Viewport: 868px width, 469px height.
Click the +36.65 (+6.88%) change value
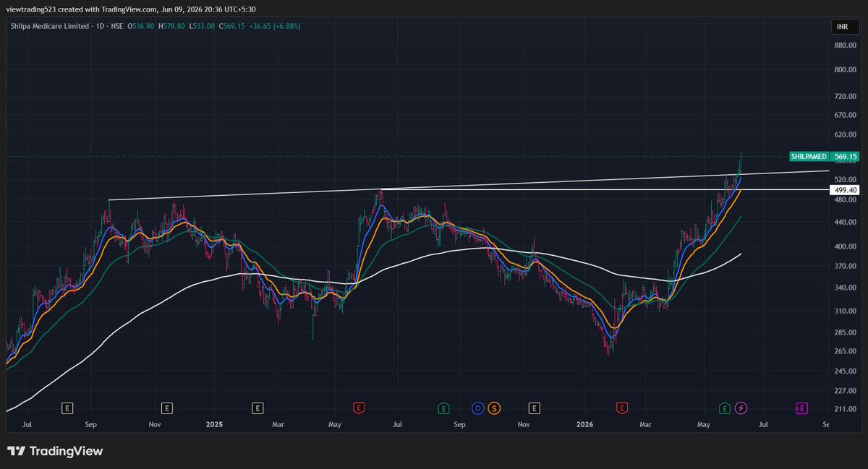(275, 26)
